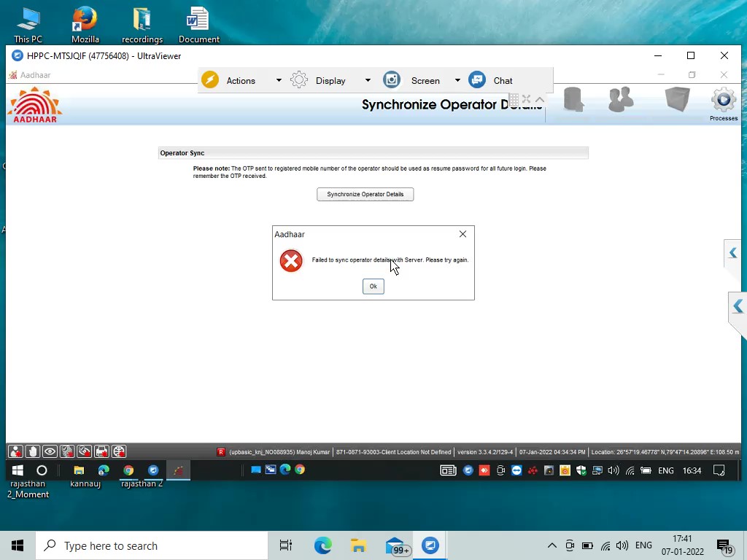747x560 pixels.
Task: Click the operator name Manoj Kumar text
Action: tap(312, 452)
